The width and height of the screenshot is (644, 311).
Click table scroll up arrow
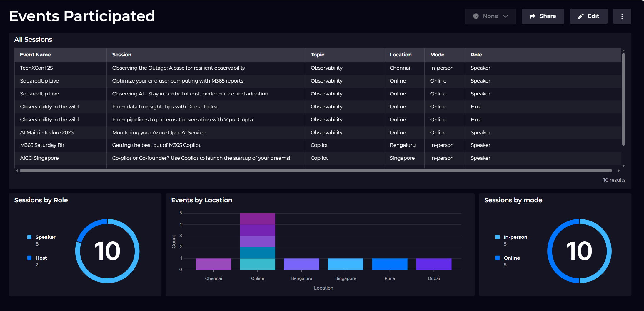click(623, 51)
